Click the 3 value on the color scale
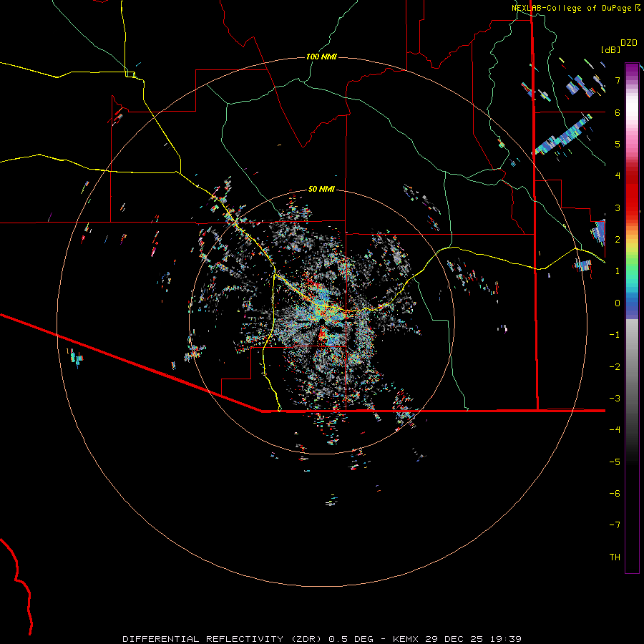Viewport: 644px width, 644px height. click(618, 208)
